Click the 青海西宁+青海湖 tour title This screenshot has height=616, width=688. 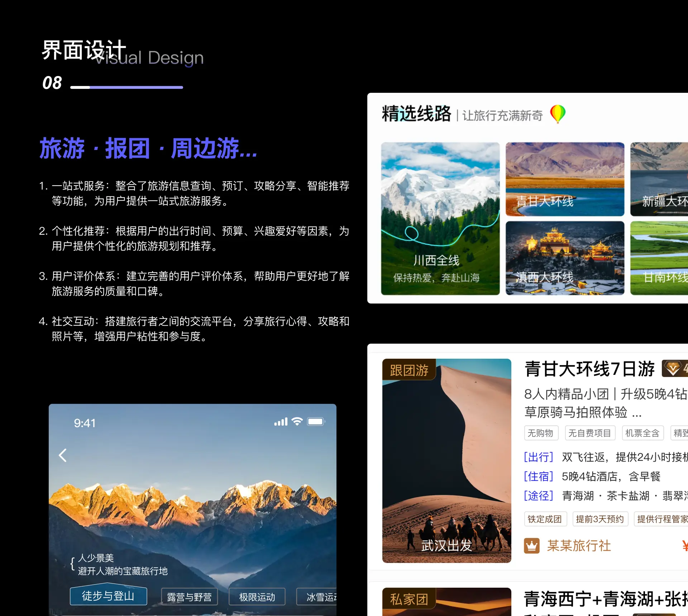click(x=606, y=599)
